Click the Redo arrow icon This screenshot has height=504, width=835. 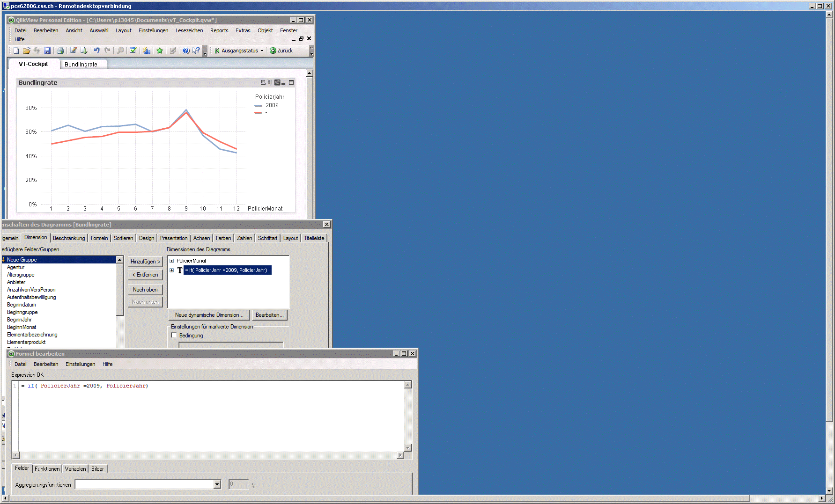pyautogui.click(x=108, y=51)
